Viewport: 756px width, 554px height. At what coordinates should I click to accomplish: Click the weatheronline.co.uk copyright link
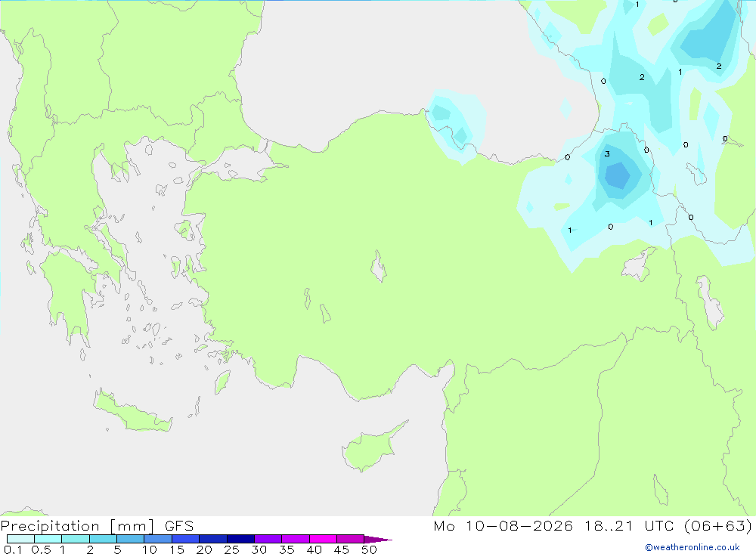pos(692,547)
